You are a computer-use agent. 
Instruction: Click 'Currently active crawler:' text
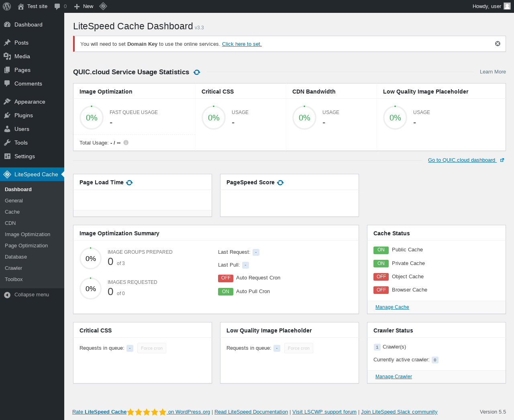point(401,360)
